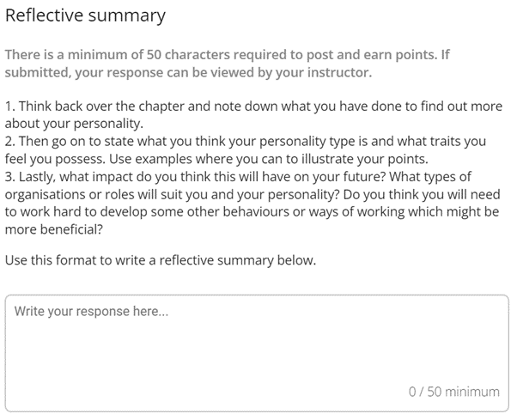Click the number '3.' of third instruction
517x420 pixels.
[9, 177]
